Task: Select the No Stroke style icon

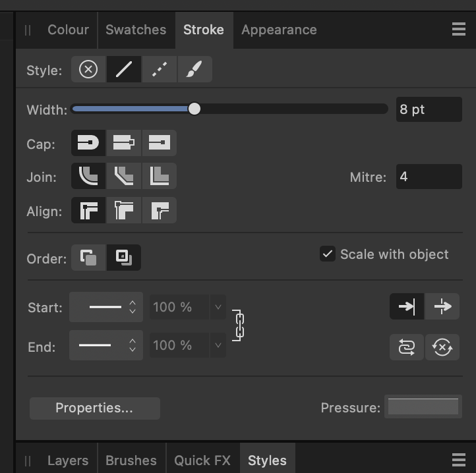Action: tap(88, 69)
